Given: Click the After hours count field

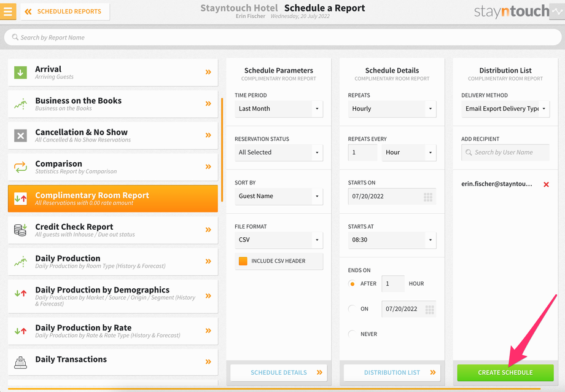Looking at the screenshot, I should pos(393,284).
